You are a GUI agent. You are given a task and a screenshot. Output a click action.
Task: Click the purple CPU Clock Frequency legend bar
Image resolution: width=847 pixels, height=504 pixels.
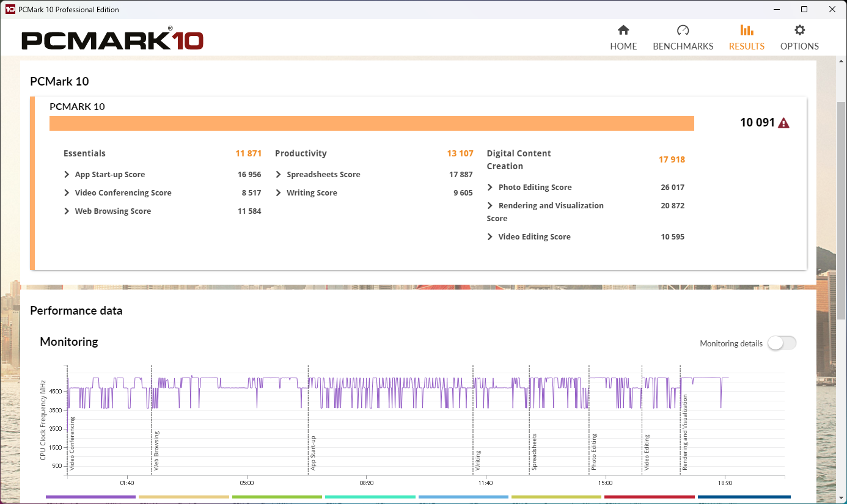point(91,497)
